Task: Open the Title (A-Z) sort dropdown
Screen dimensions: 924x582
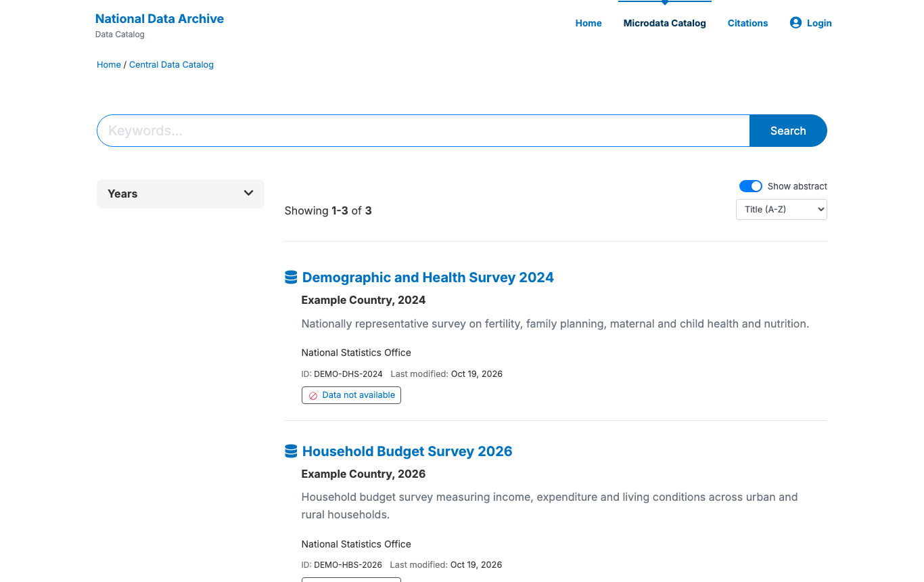Action: pos(781,210)
